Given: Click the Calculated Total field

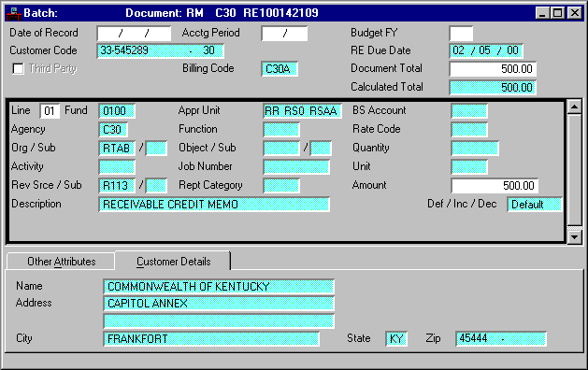Looking at the screenshot, I should pos(494,87).
